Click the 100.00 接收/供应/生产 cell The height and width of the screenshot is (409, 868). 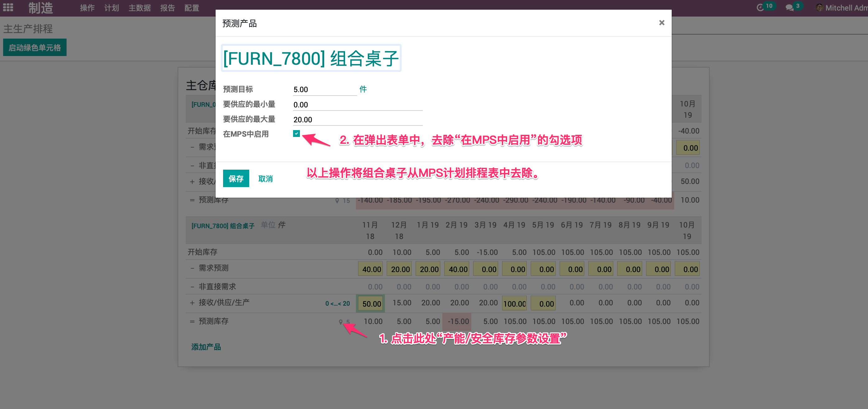coord(515,303)
